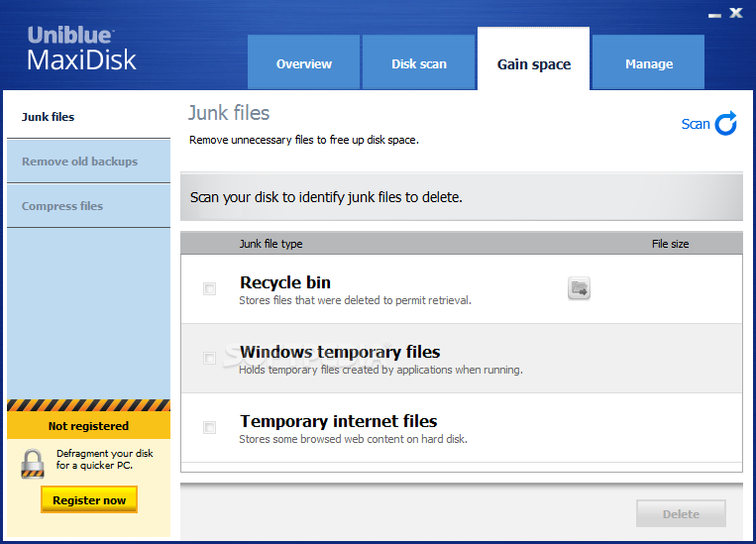Select the Temporary internet files row title
Image resolution: width=756 pixels, height=544 pixels.
click(x=339, y=421)
